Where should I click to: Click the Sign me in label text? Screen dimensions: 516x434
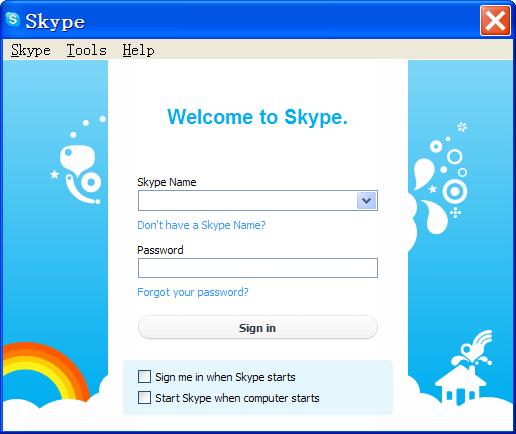[225, 377]
